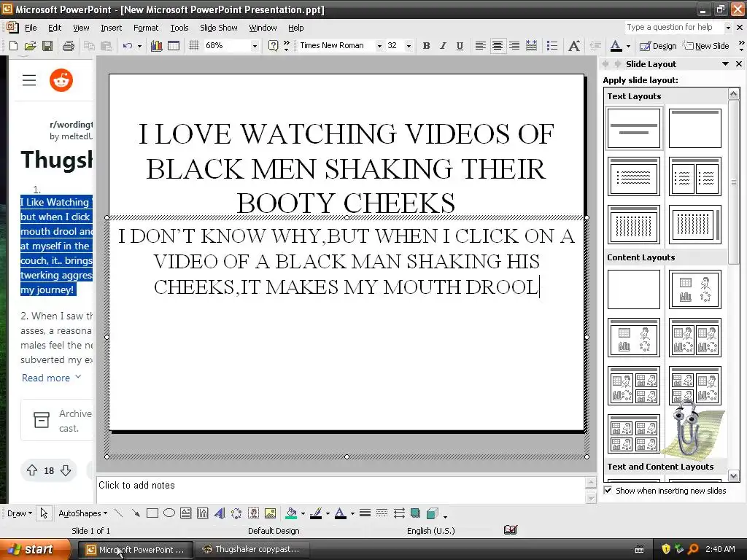The image size is (747, 560).
Task: Click the spell check status icon
Action: click(510, 529)
